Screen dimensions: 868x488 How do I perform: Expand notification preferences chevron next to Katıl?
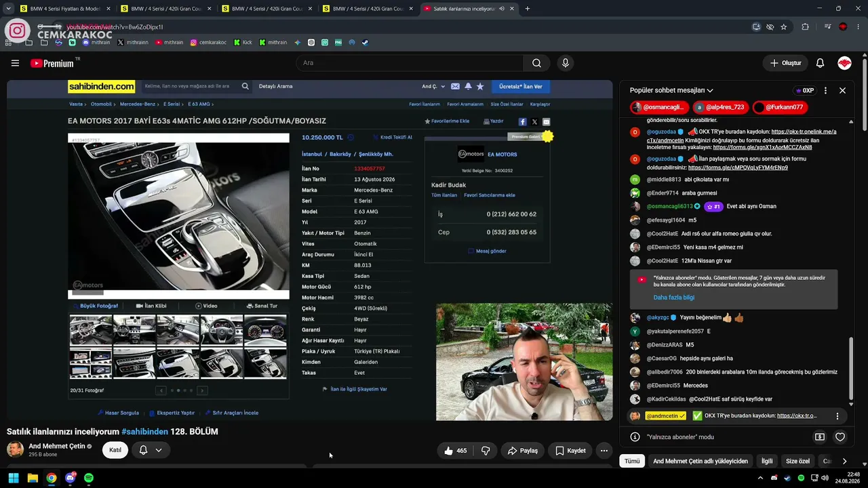click(x=159, y=450)
